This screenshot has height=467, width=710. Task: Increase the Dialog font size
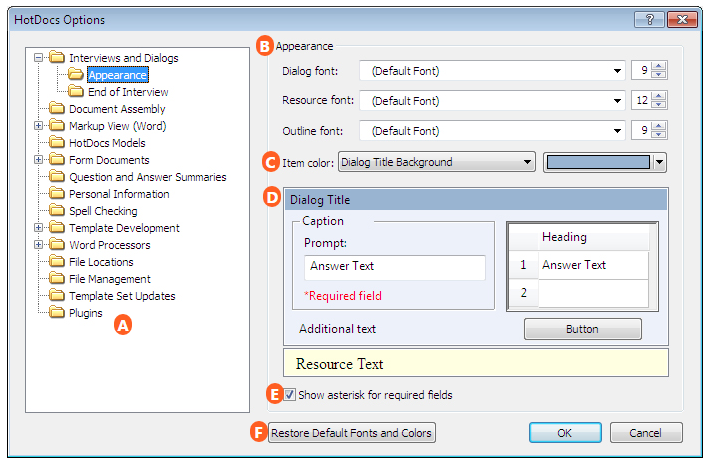click(659, 66)
